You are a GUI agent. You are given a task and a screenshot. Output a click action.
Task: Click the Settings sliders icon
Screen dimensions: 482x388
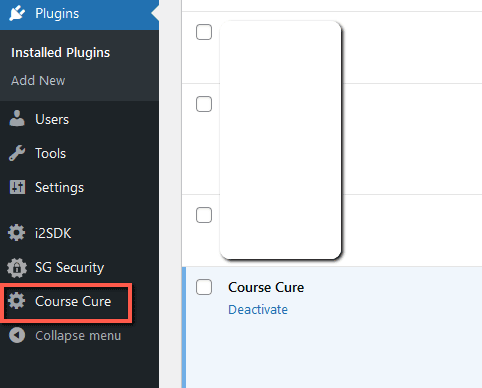[17, 187]
